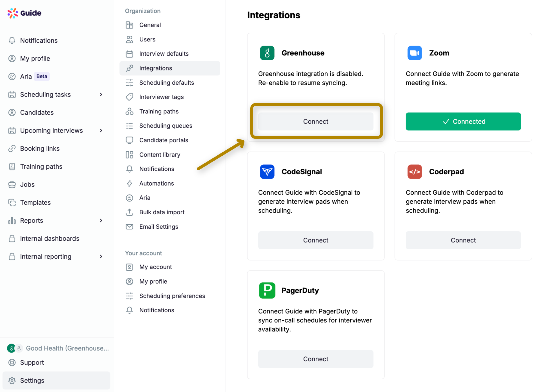This screenshot has height=392, width=539.
Task: Open Interview defaults settings
Action: [x=170, y=54]
